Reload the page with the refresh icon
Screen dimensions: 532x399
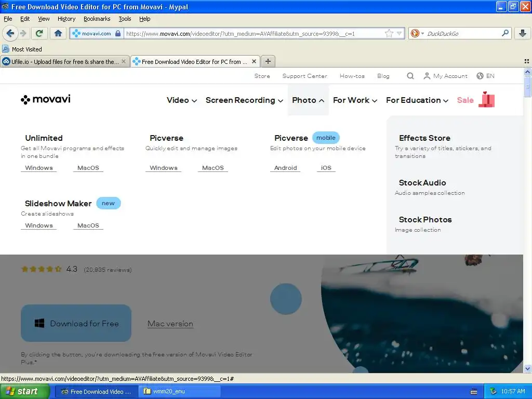tap(39, 33)
